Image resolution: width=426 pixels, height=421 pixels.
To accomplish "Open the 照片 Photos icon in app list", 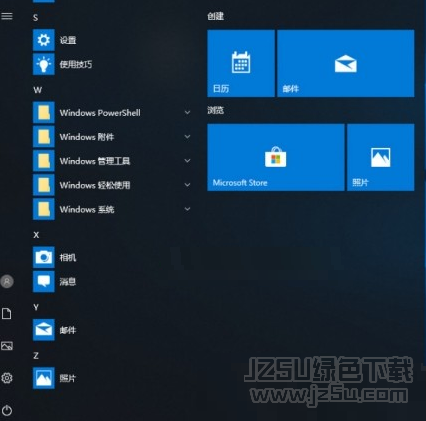I will pyautogui.click(x=44, y=378).
